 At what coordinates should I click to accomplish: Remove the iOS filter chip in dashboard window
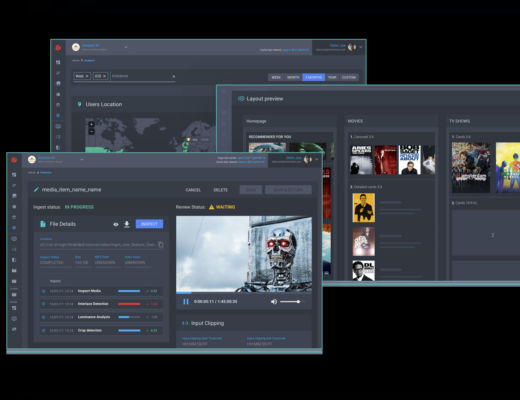(x=104, y=76)
